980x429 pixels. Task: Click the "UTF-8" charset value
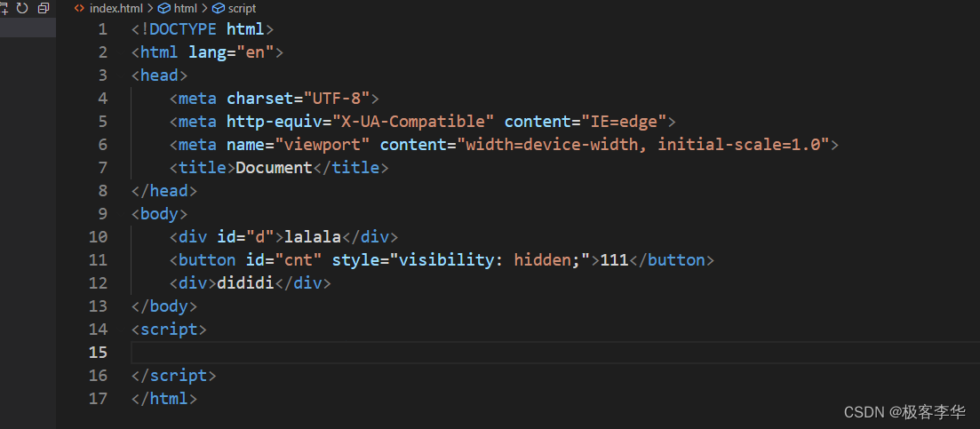[342, 99]
